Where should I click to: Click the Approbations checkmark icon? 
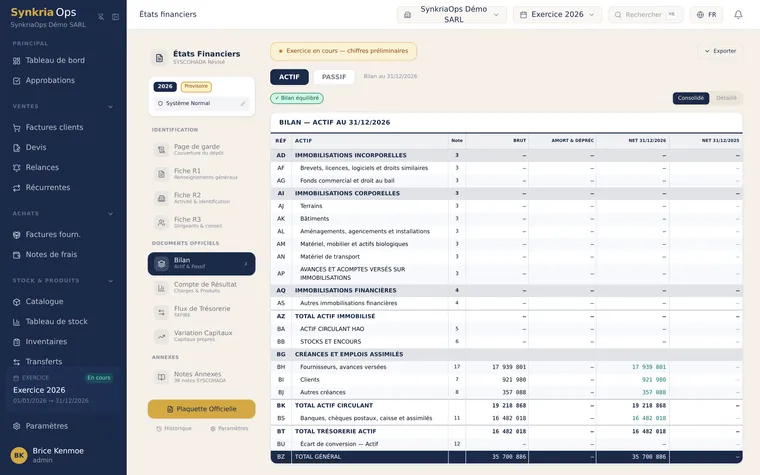click(16, 81)
